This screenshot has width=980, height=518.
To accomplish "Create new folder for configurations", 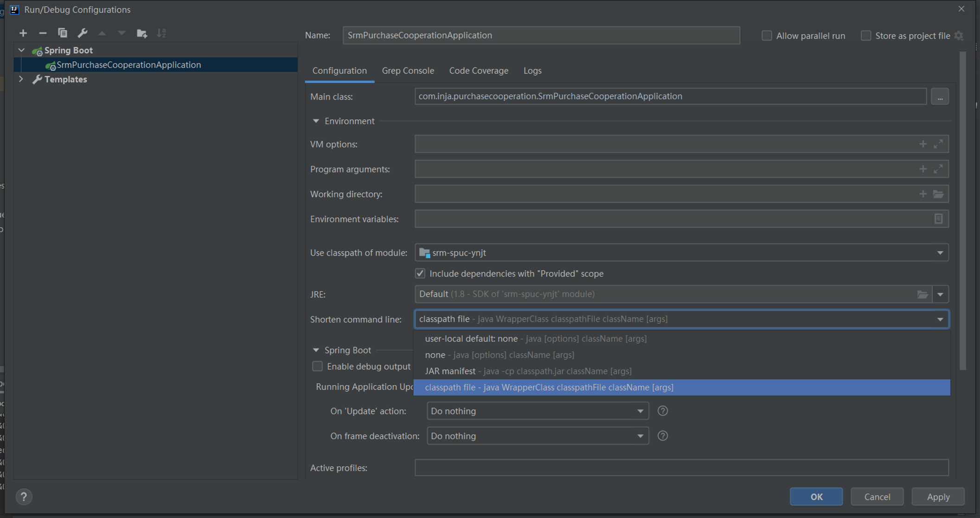I will point(142,33).
